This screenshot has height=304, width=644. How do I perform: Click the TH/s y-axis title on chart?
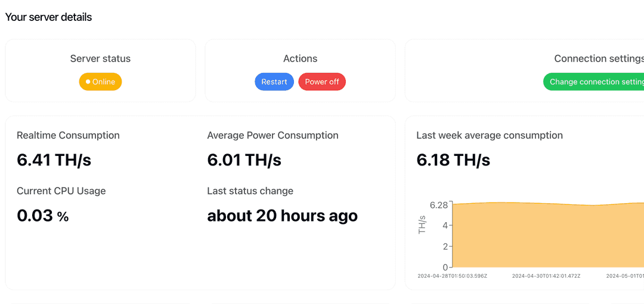click(x=422, y=225)
